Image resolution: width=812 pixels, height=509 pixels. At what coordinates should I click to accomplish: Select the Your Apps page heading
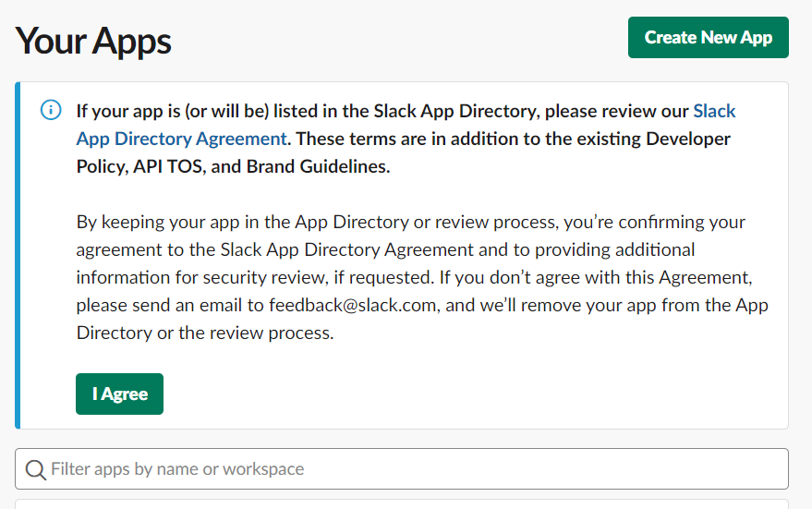click(93, 41)
